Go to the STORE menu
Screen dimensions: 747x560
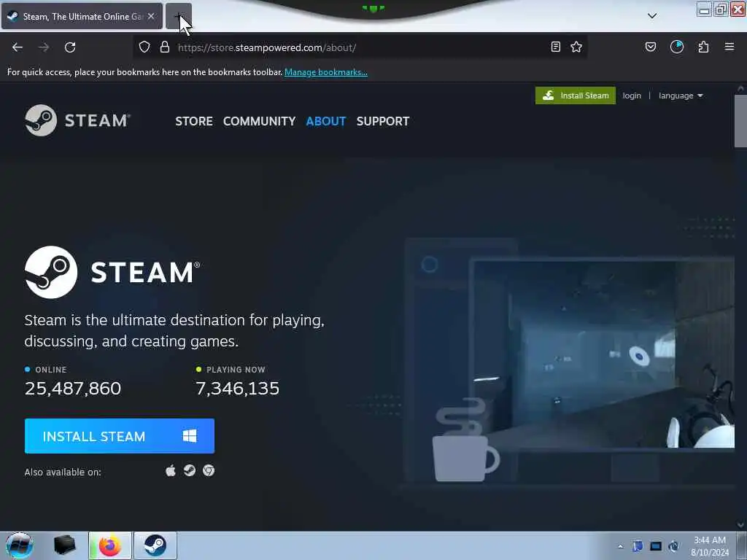tap(194, 121)
